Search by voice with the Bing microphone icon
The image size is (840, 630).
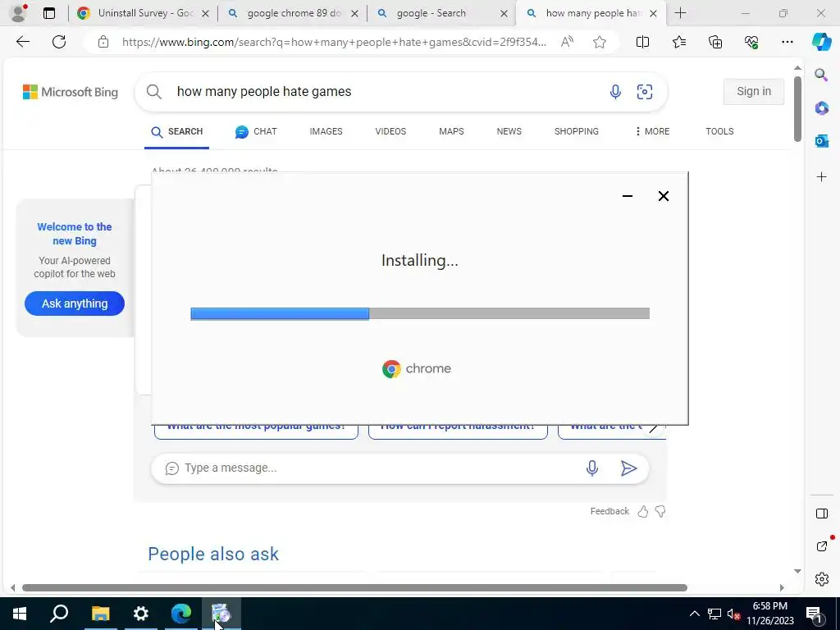point(615,92)
